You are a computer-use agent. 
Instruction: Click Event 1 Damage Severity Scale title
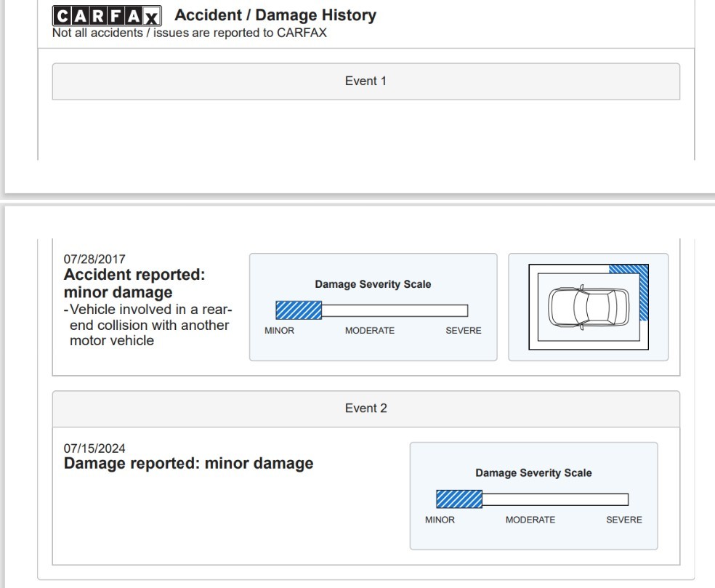[x=373, y=284]
